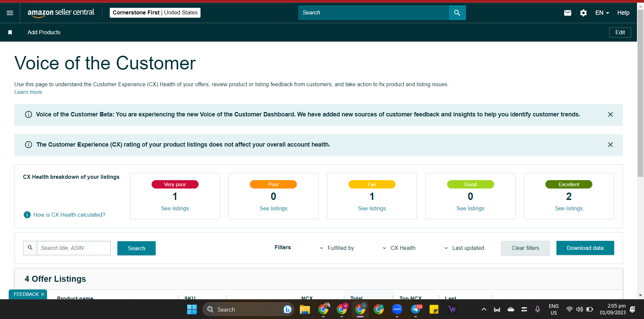Open the settings gear icon
Screen dimensions: 644x319
pyautogui.click(x=583, y=13)
